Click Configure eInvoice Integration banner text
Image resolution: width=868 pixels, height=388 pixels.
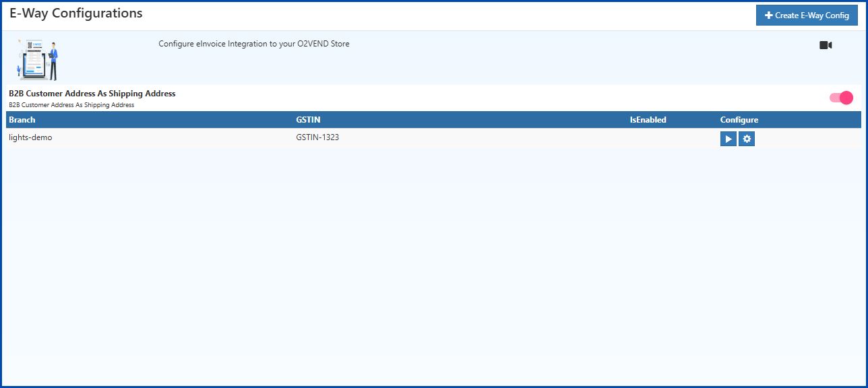(253, 43)
